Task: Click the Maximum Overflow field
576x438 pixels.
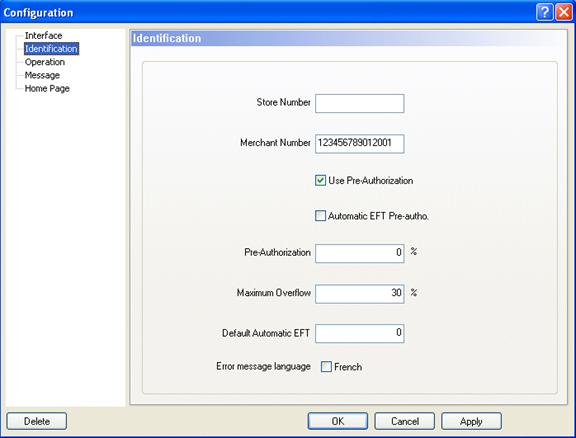Action: 360,294
